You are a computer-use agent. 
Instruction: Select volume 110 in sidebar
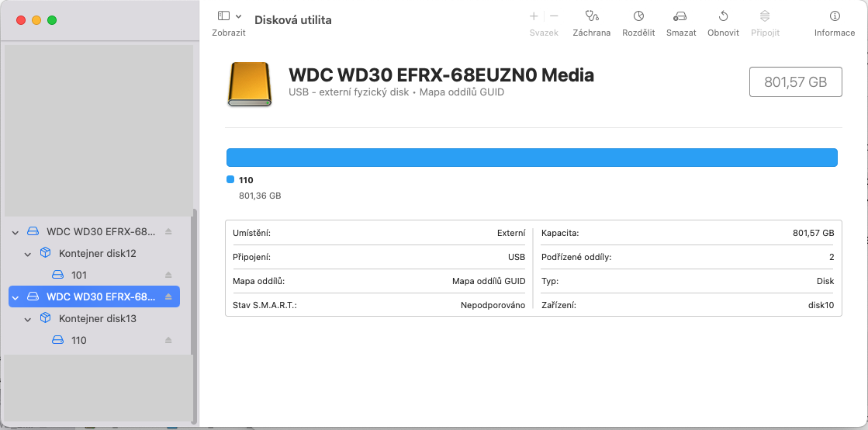pos(79,340)
